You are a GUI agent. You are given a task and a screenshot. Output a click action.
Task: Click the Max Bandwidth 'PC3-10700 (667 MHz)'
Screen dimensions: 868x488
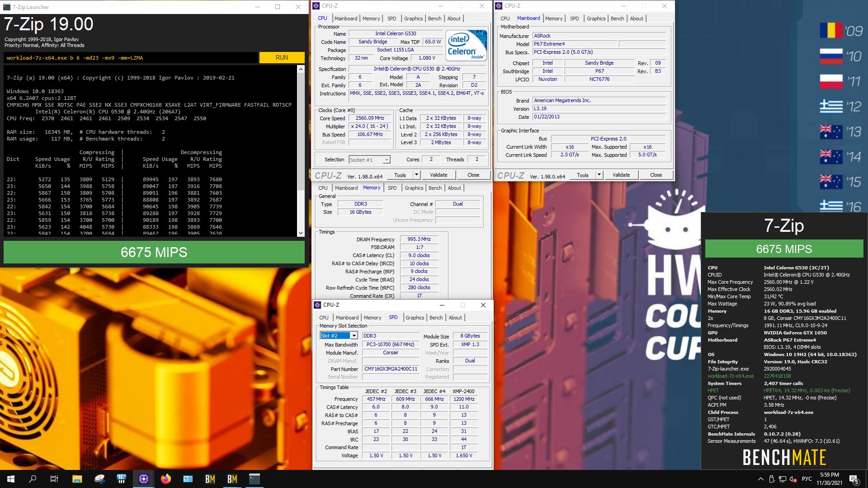391,344
